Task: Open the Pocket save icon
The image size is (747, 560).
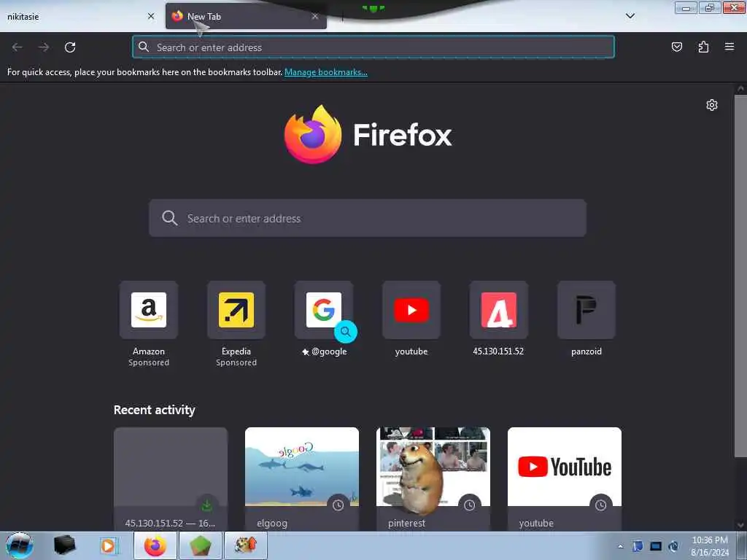Action: [677, 47]
